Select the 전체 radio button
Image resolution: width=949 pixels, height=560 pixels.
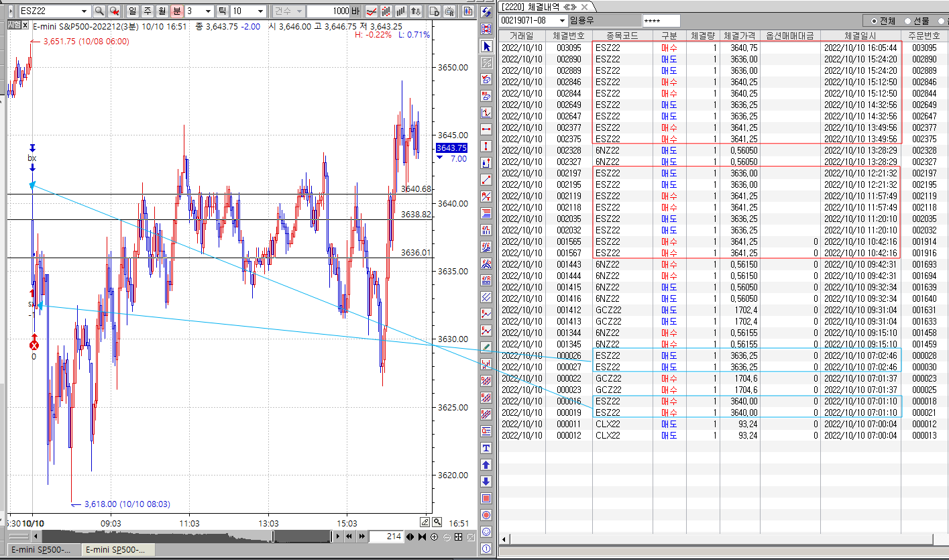pyautogui.click(x=873, y=21)
